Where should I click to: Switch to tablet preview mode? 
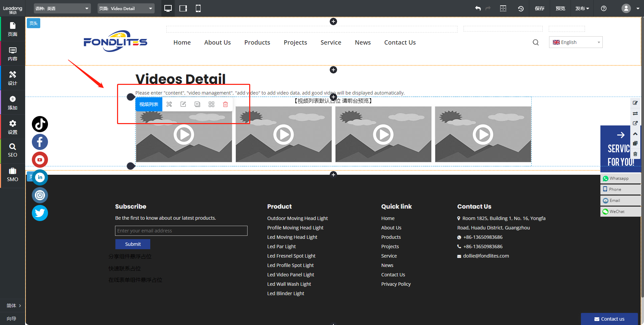point(183,8)
